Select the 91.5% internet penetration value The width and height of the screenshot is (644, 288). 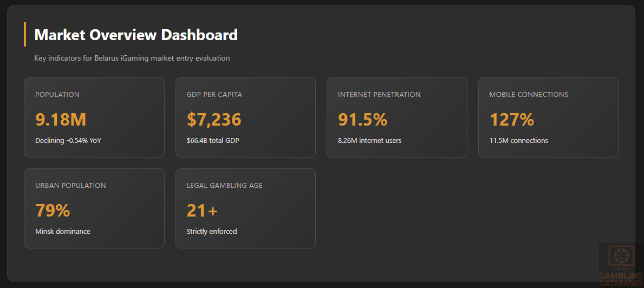[363, 119]
